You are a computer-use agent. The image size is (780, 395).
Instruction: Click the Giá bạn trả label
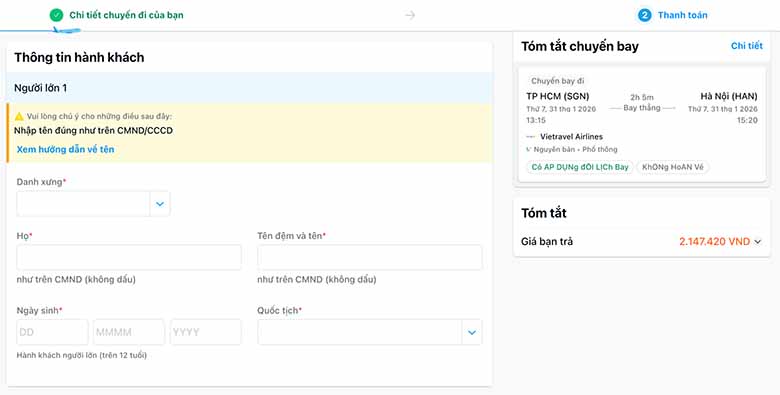547,242
